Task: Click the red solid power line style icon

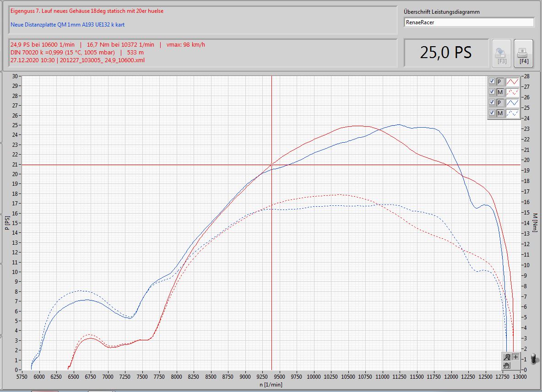Action: click(512, 82)
